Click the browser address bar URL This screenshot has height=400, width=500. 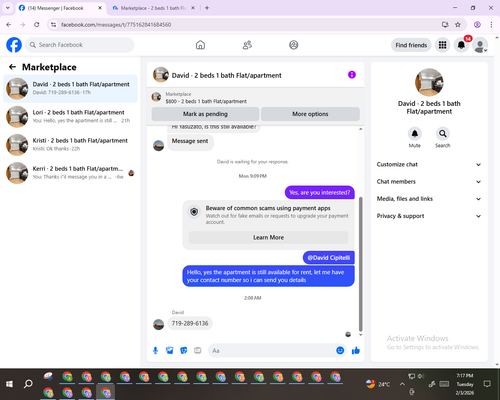click(116, 25)
